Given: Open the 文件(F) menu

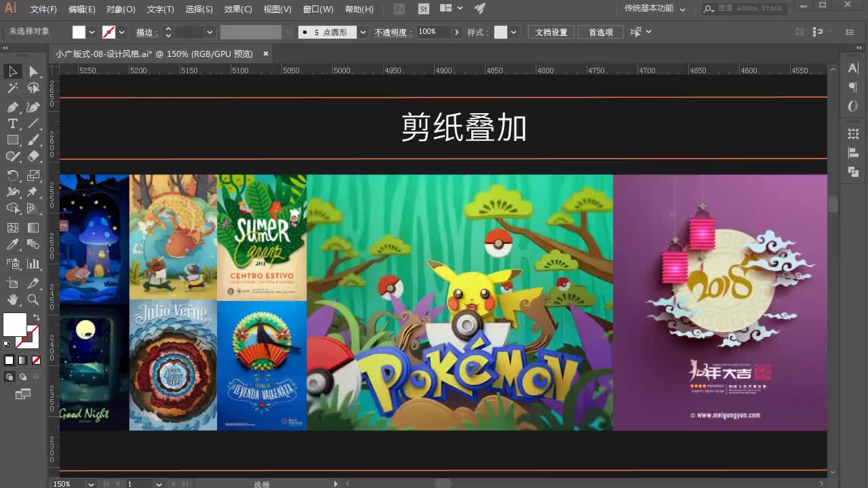Looking at the screenshot, I should [x=43, y=9].
